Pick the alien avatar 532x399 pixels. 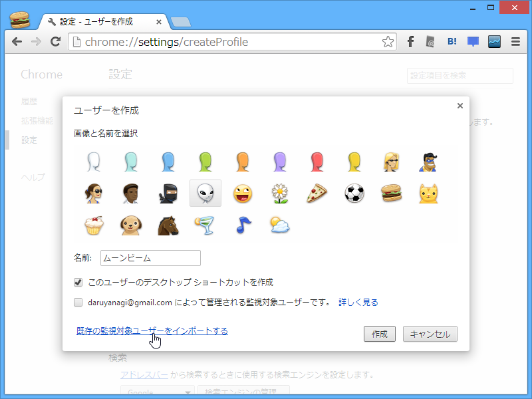[205, 194]
